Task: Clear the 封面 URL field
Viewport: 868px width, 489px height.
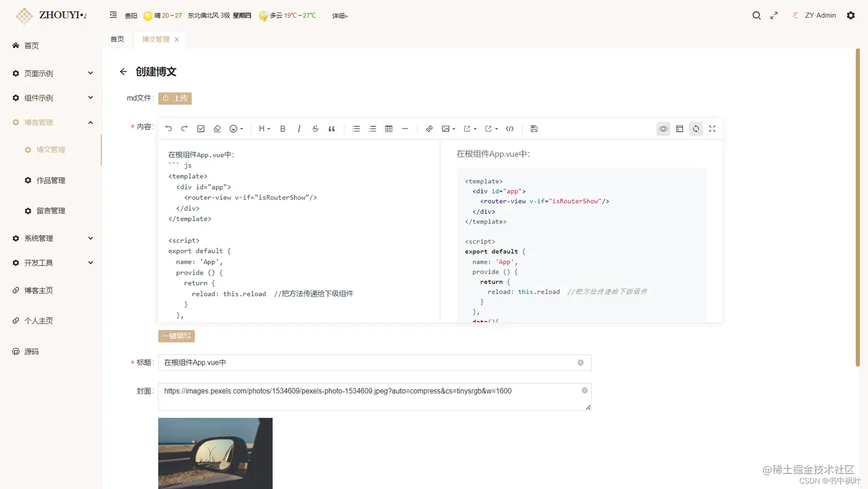Action: 584,391
